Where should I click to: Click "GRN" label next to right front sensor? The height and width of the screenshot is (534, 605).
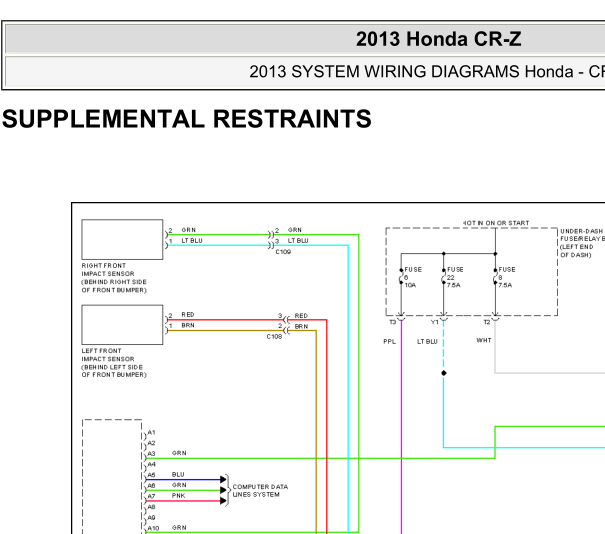[x=189, y=230]
